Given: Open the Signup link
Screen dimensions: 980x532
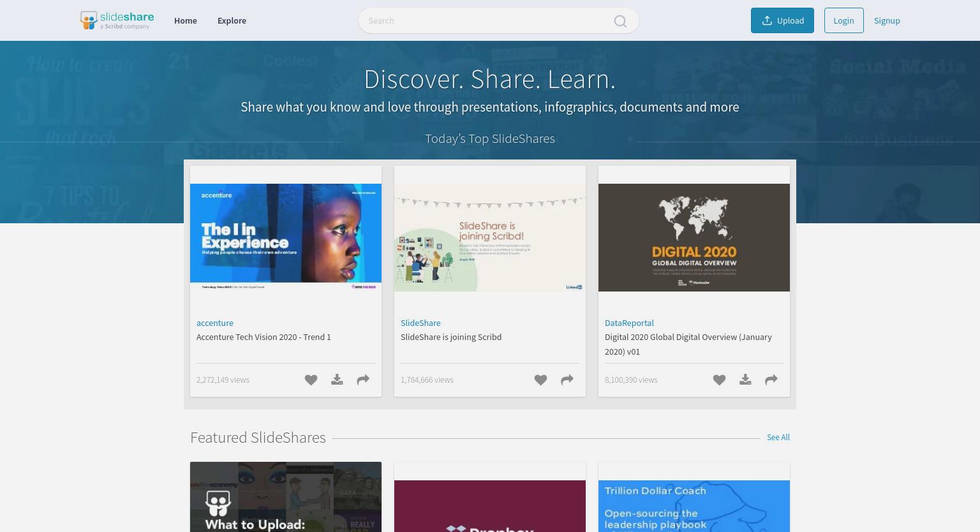Looking at the screenshot, I should pos(887,20).
